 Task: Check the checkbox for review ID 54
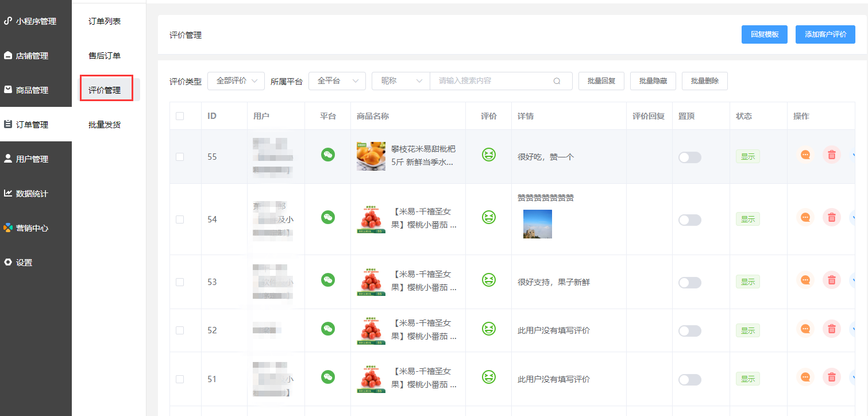tap(180, 219)
